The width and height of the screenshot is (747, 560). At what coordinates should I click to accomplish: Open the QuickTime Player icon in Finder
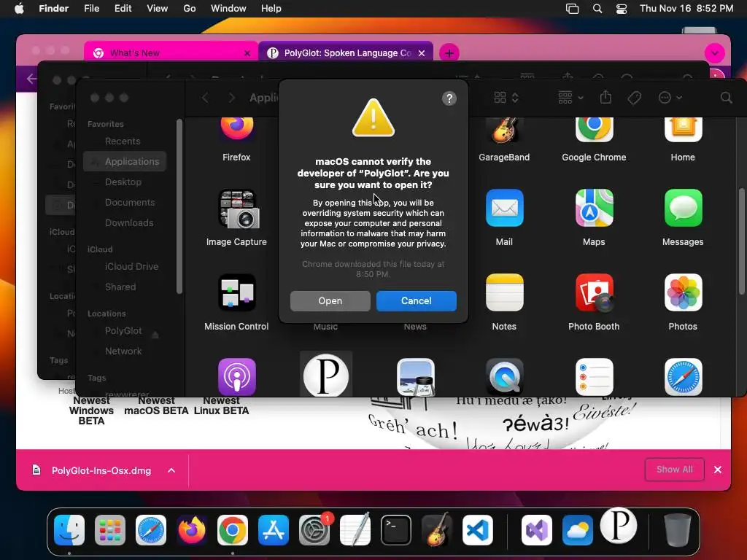click(505, 377)
